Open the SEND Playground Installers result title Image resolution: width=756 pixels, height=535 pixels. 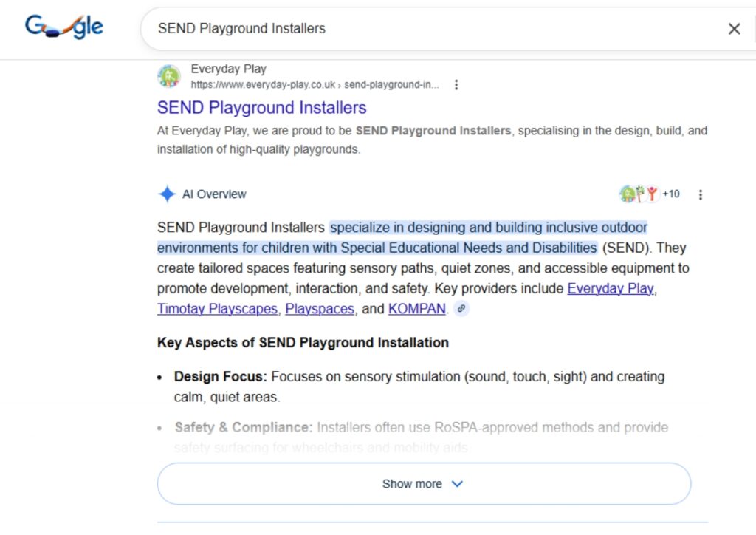[x=262, y=108]
